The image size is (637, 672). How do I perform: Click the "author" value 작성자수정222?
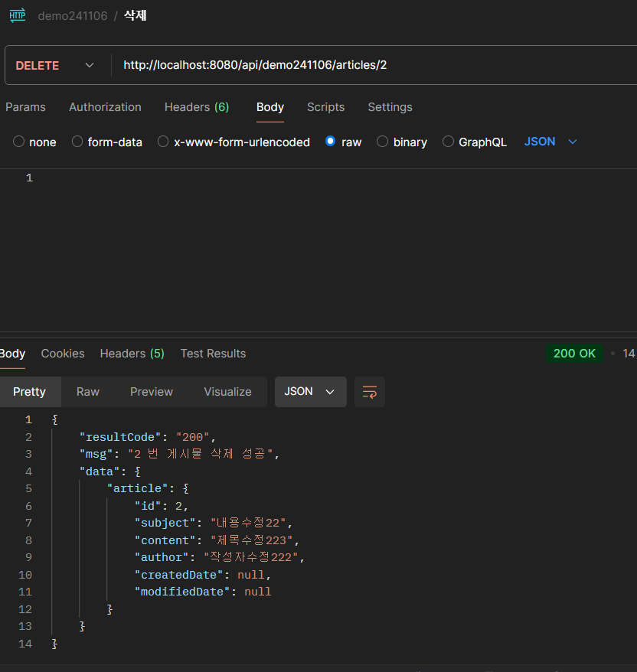(x=251, y=557)
